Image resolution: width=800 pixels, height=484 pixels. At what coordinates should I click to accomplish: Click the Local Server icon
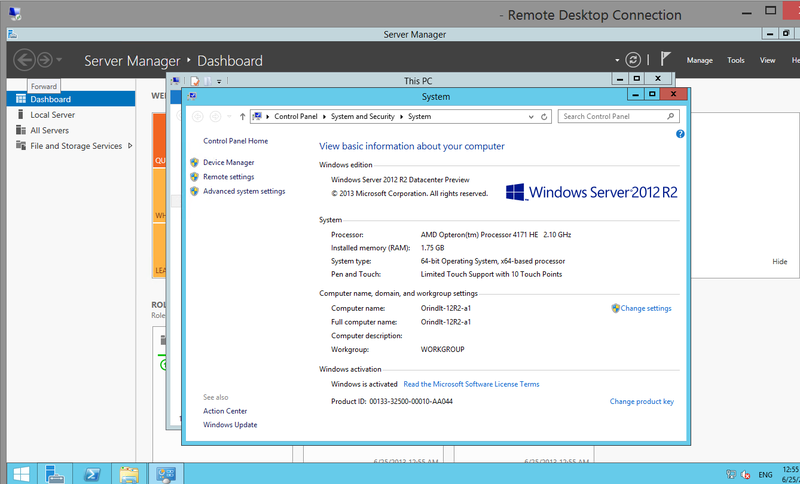pyautogui.click(x=20, y=114)
